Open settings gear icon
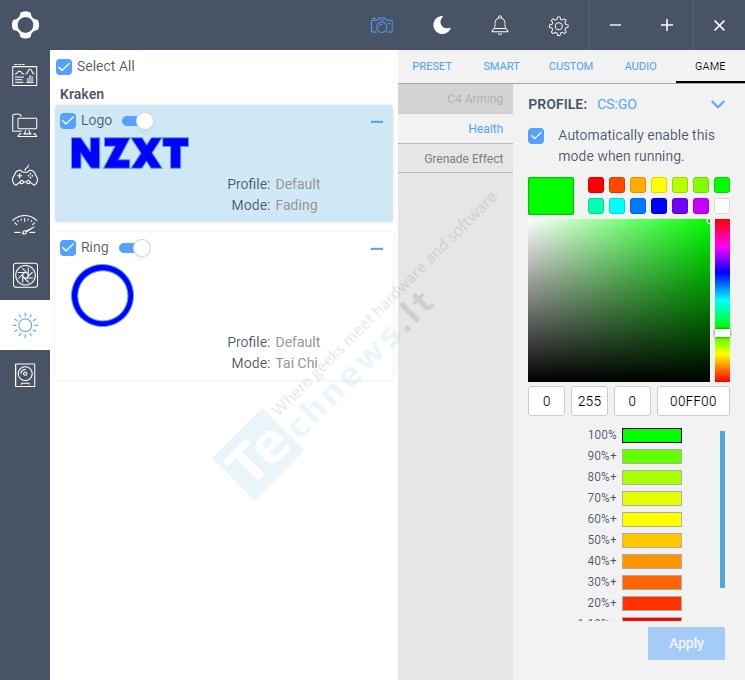This screenshot has width=745, height=680. coord(558,26)
